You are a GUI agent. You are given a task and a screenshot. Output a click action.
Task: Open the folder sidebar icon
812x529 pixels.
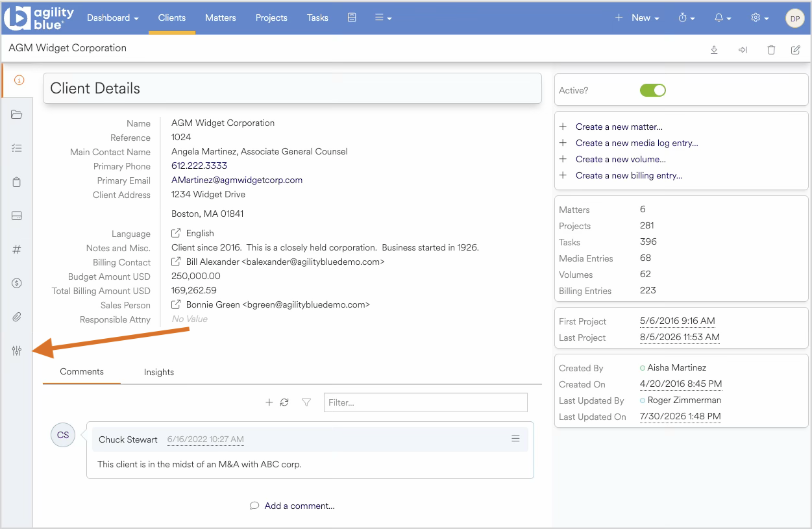(x=17, y=115)
